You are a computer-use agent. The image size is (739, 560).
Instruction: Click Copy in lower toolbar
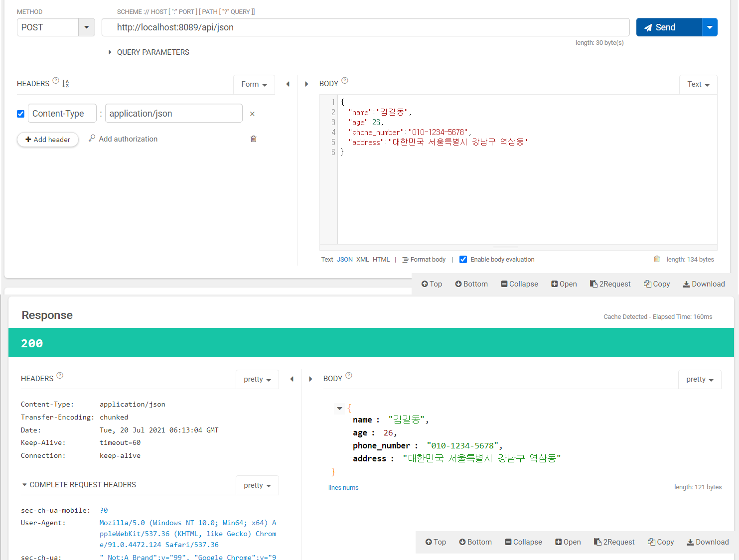click(x=661, y=542)
